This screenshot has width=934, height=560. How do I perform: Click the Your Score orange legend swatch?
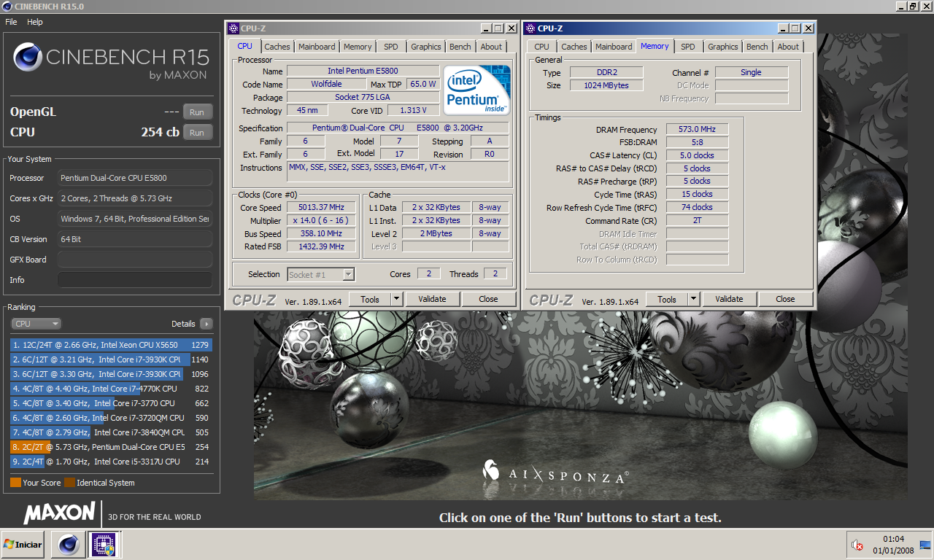coord(15,483)
